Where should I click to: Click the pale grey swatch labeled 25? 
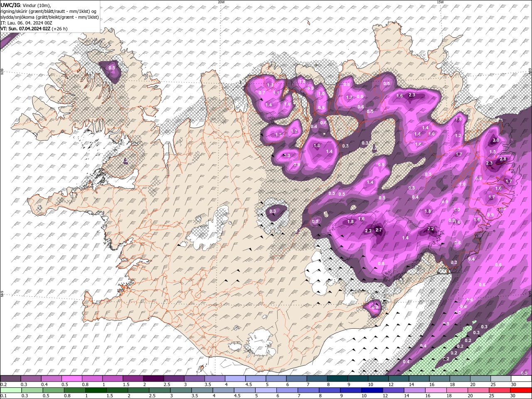(x=500, y=379)
